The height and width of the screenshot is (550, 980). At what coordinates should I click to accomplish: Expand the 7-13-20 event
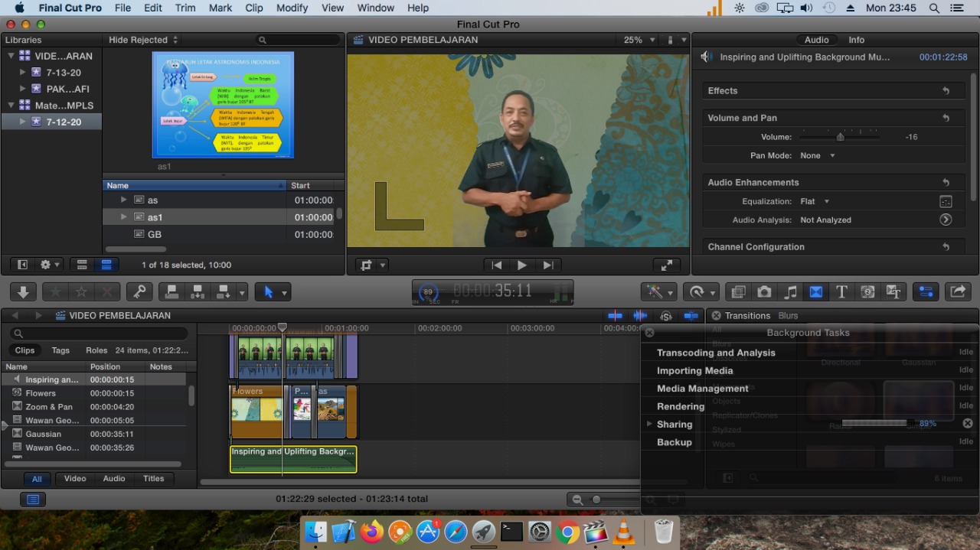tap(23, 73)
